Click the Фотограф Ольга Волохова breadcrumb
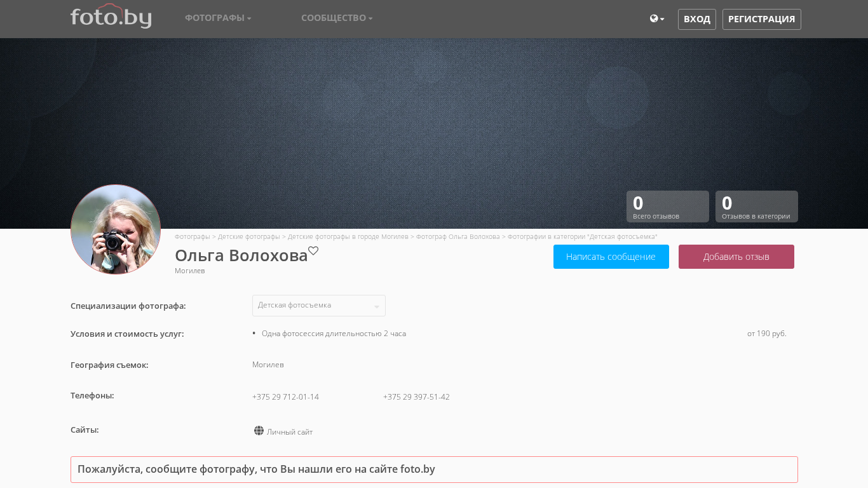Screen dimensions: 868x488 pyautogui.click(x=458, y=237)
